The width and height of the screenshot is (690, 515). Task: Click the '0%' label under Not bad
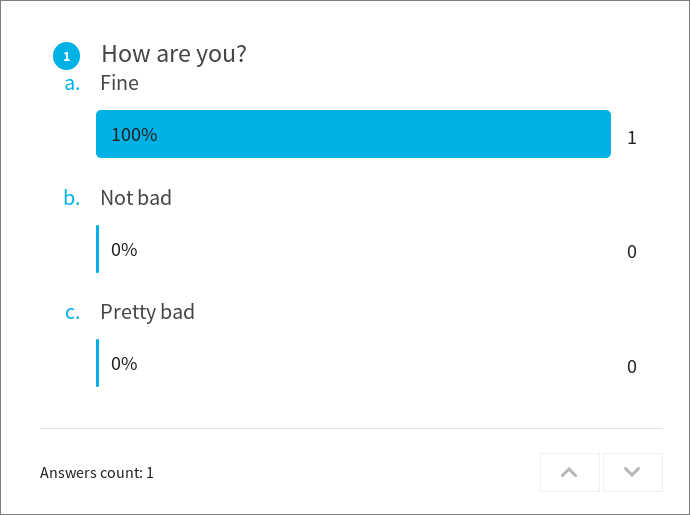point(124,250)
